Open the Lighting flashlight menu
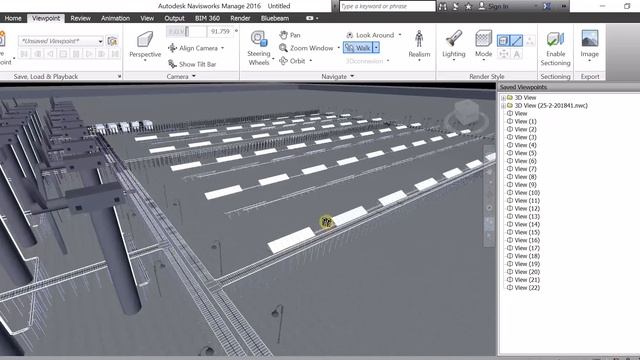The height and width of the screenshot is (360, 640). tap(453, 46)
